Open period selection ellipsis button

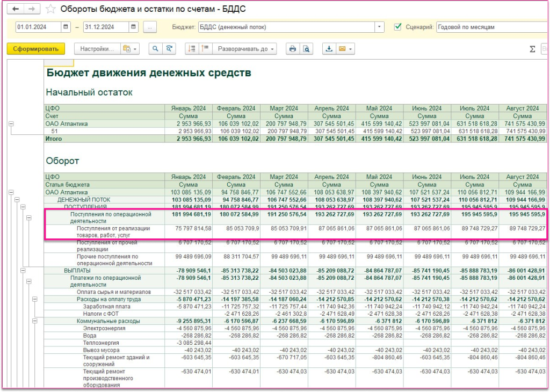click(150, 27)
